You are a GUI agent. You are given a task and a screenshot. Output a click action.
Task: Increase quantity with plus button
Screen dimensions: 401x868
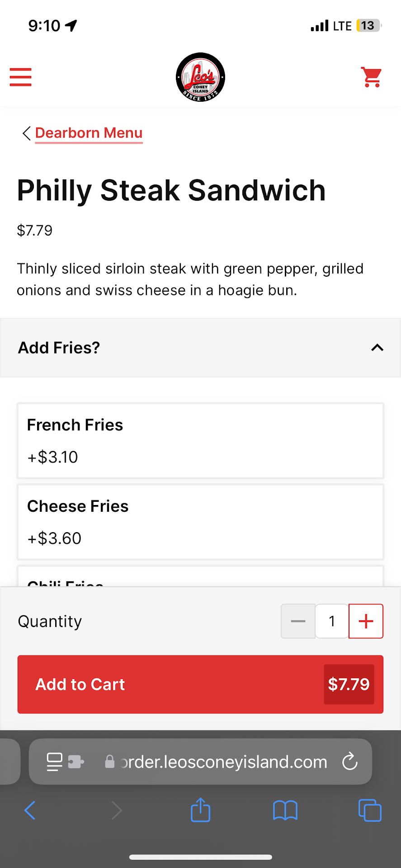366,621
